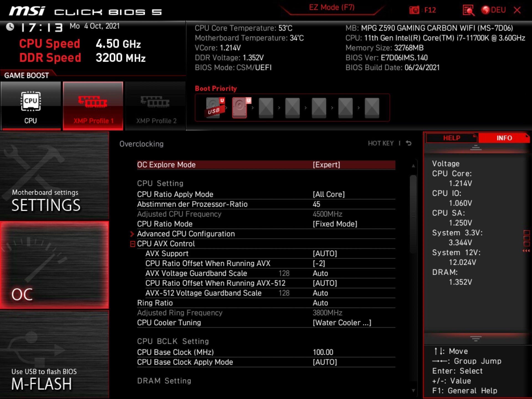This screenshot has width=532, height=399.
Task: Open the OC gauge section
Action: tap(54, 265)
